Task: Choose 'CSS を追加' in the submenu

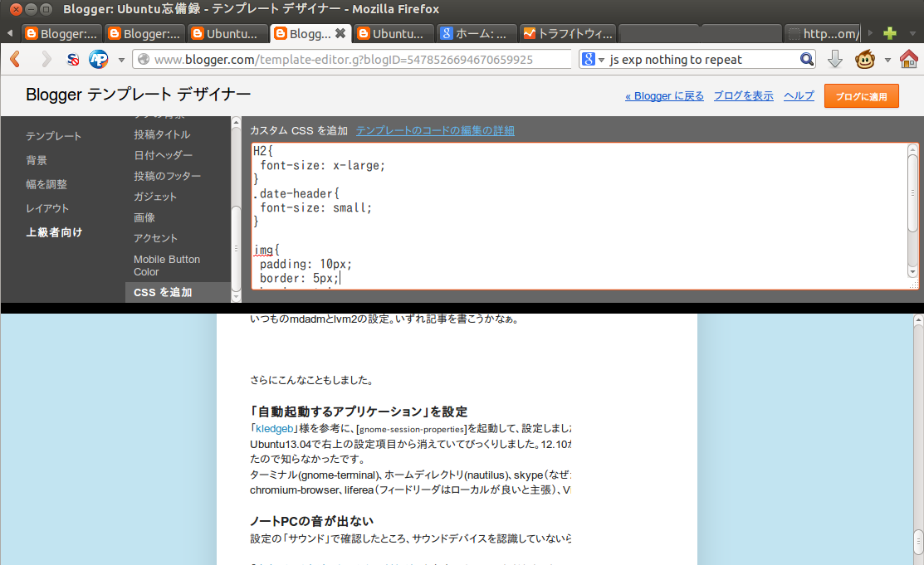Action: 178,292
